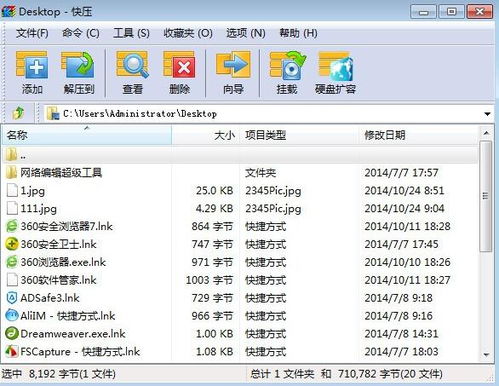Open the 工具(S) menu
This screenshot has height=386, width=499.
(131, 33)
